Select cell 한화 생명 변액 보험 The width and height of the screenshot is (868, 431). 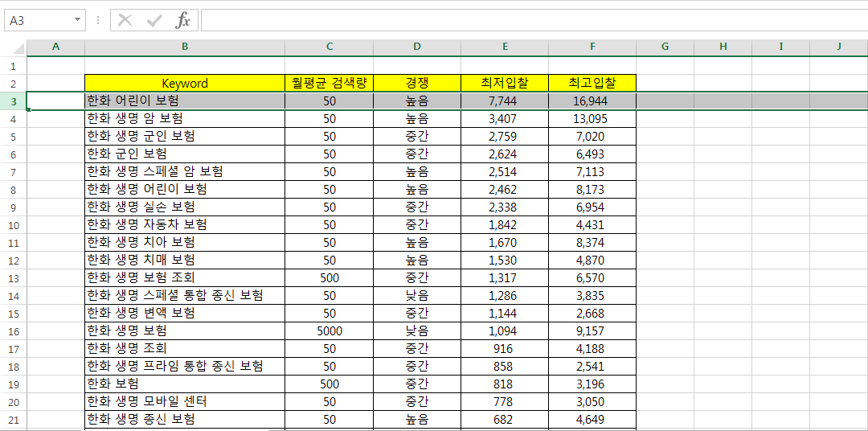185,313
